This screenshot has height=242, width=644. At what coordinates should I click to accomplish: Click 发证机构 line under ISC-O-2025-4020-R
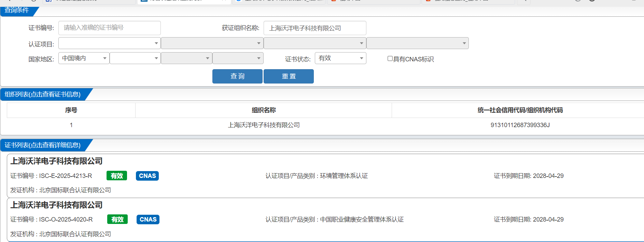click(60, 234)
